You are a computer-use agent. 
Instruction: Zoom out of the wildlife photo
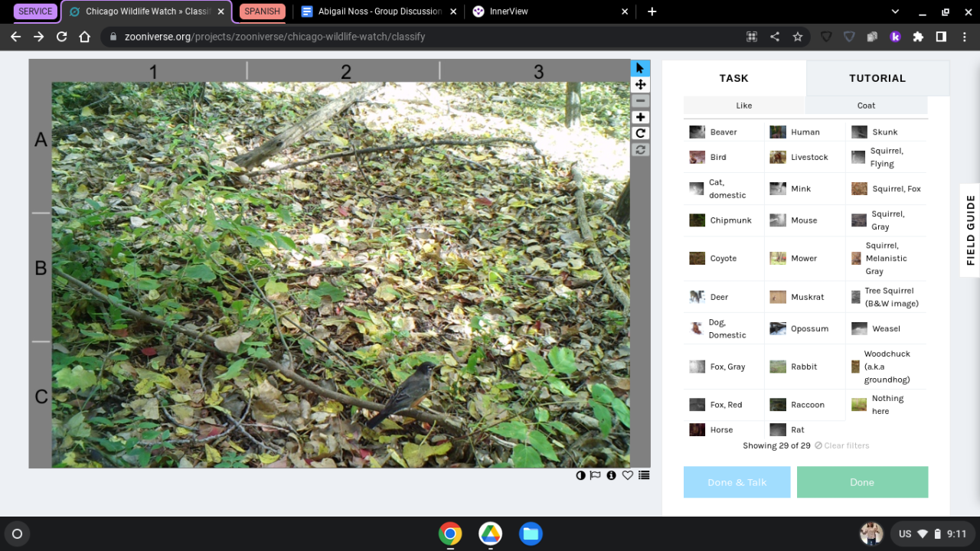(x=641, y=101)
